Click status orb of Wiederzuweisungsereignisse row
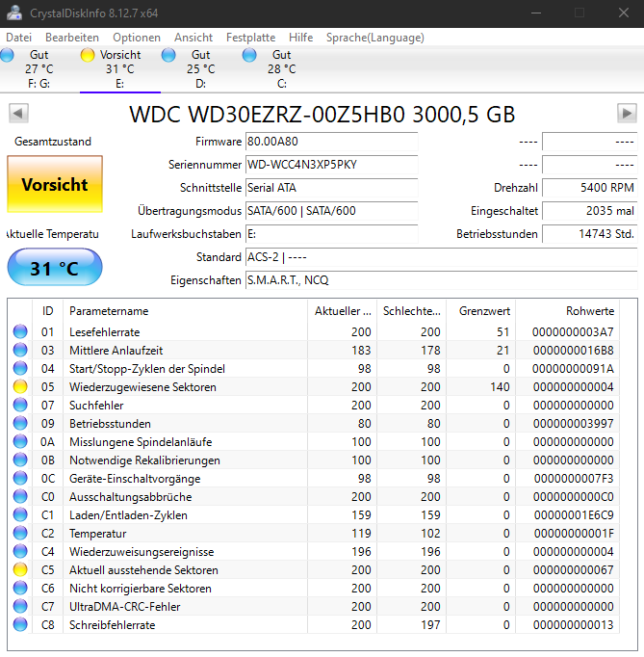The height and width of the screenshot is (657, 644). click(20, 551)
